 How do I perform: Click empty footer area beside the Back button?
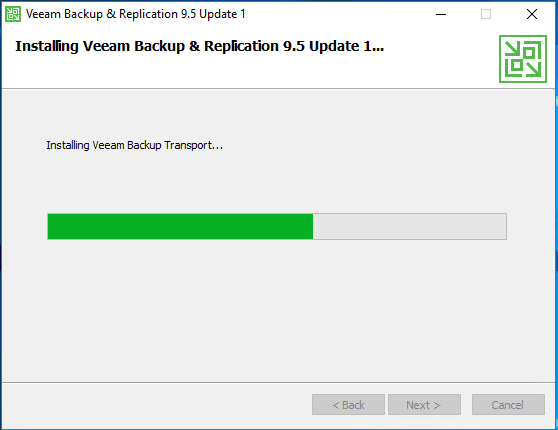click(x=157, y=404)
